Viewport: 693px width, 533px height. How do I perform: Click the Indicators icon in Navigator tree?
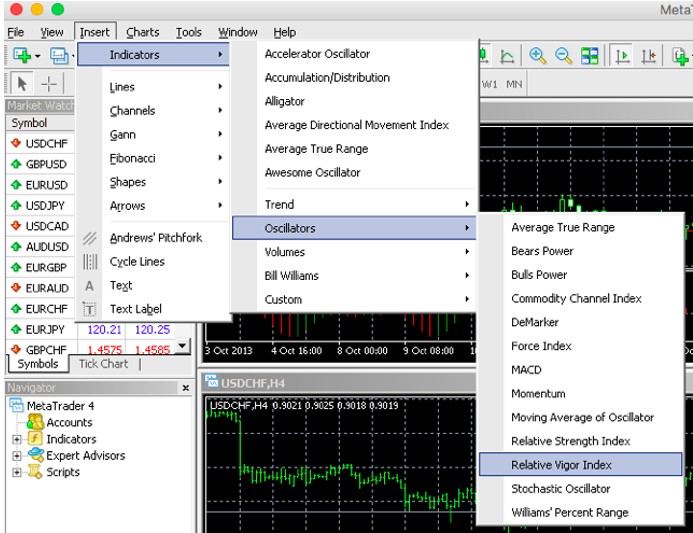pyautogui.click(x=35, y=438)
